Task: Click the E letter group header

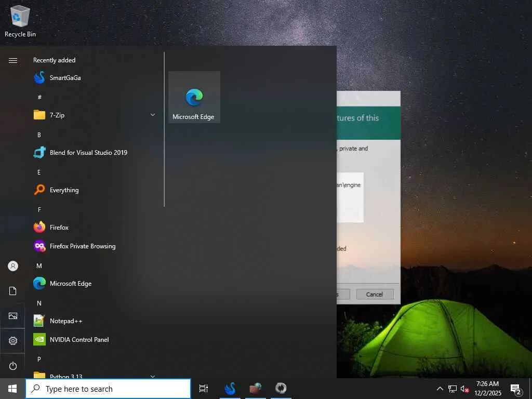Action: pyautogui.click(x=39, y=172)
